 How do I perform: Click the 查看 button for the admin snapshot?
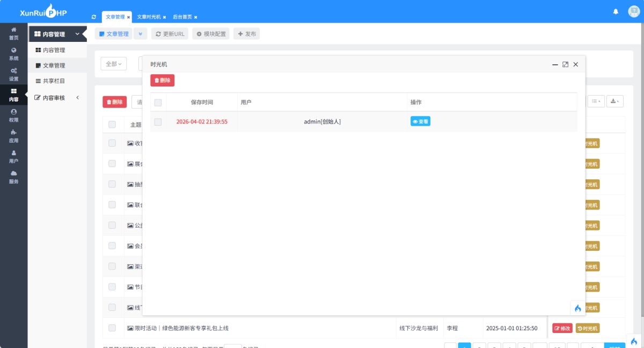click(x=420, y=121)
